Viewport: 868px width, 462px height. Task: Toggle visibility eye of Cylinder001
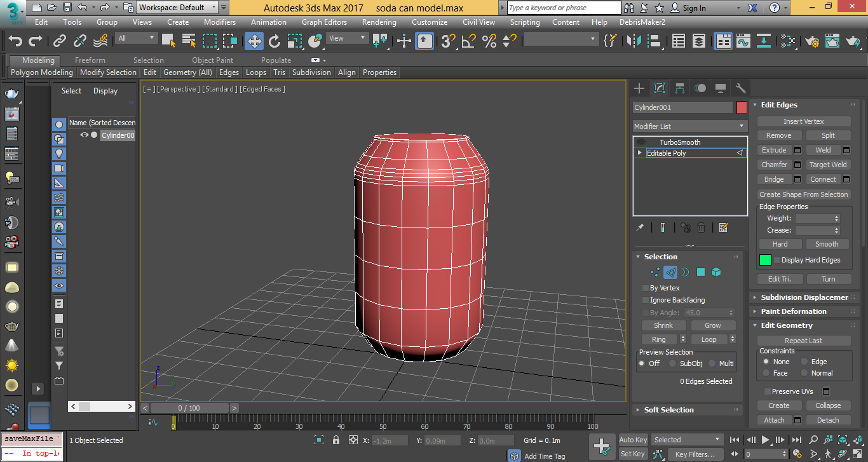84,135
